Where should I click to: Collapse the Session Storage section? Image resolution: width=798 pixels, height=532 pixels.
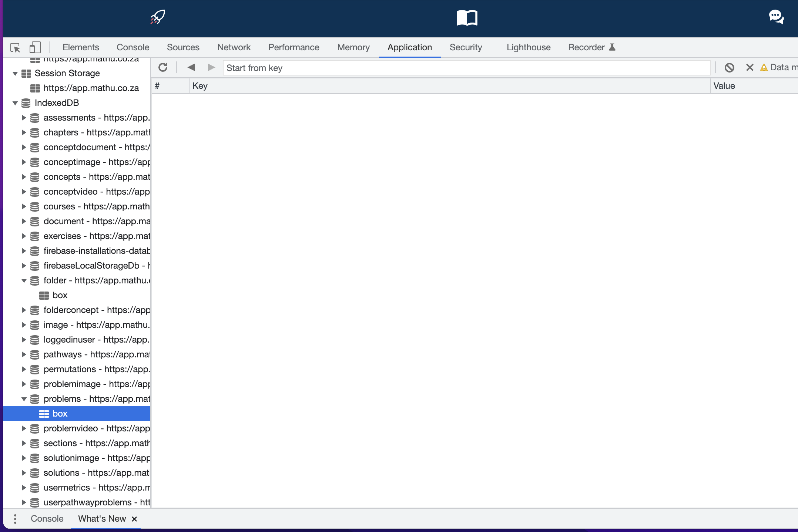15,73
